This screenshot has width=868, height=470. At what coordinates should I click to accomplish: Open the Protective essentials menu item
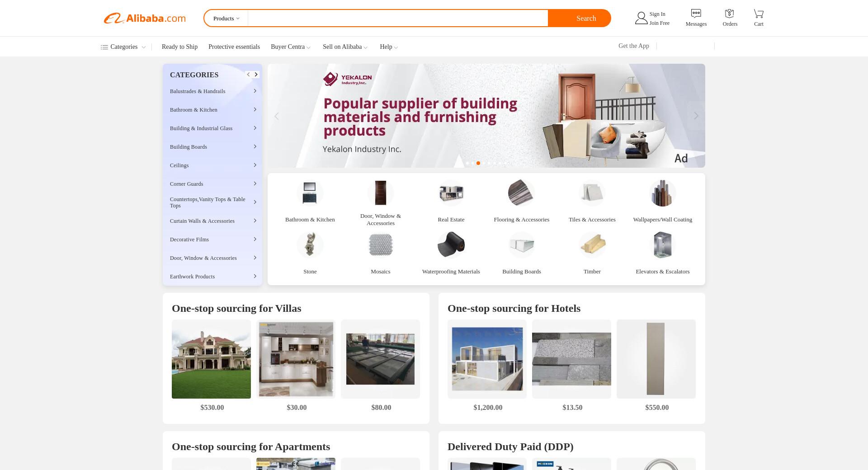[x=234, y=47]
